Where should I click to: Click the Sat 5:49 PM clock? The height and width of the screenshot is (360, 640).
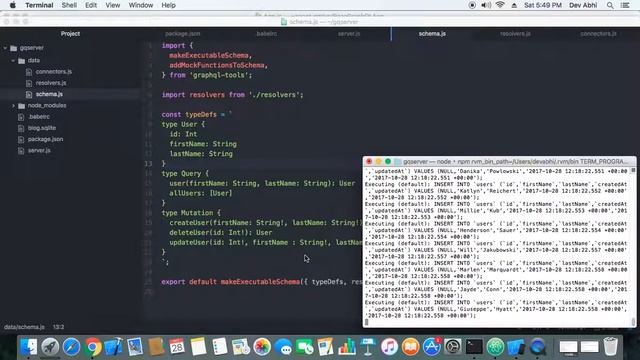click(542, 5)
